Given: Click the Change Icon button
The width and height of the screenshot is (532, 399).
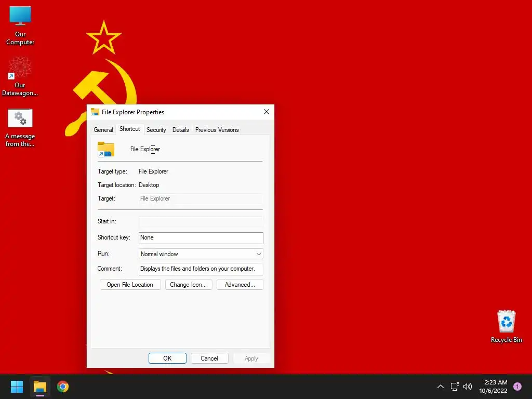Looking at the screenshot, I should click(x=188, y=285).
